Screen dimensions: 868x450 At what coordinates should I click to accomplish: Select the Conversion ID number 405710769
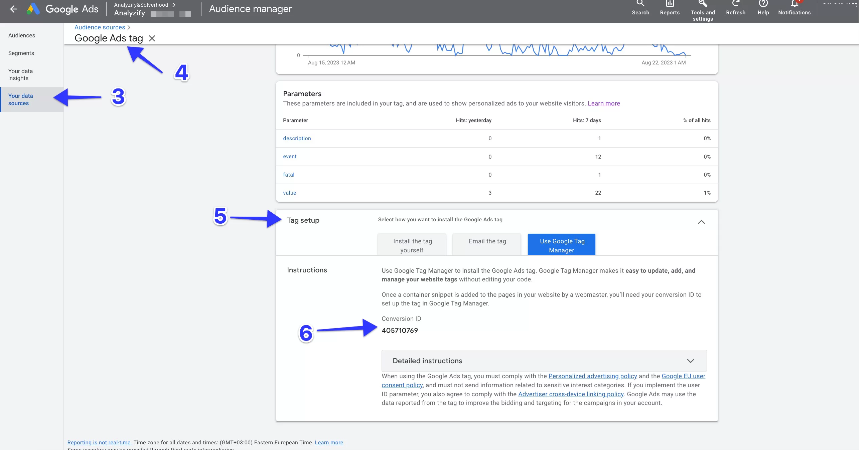point(400,330)
